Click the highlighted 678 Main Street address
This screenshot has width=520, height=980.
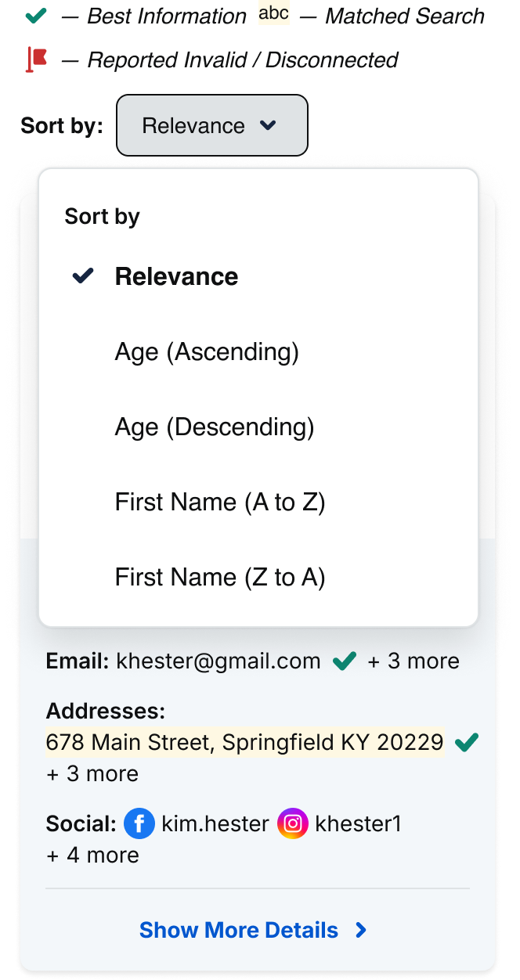[244, 742]
